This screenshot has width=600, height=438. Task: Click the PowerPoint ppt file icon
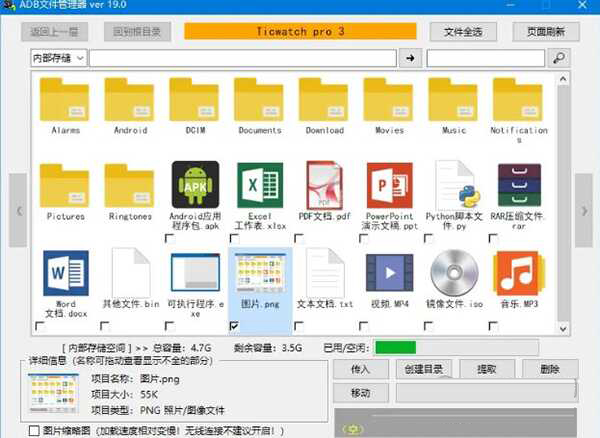tap(390, 185)
